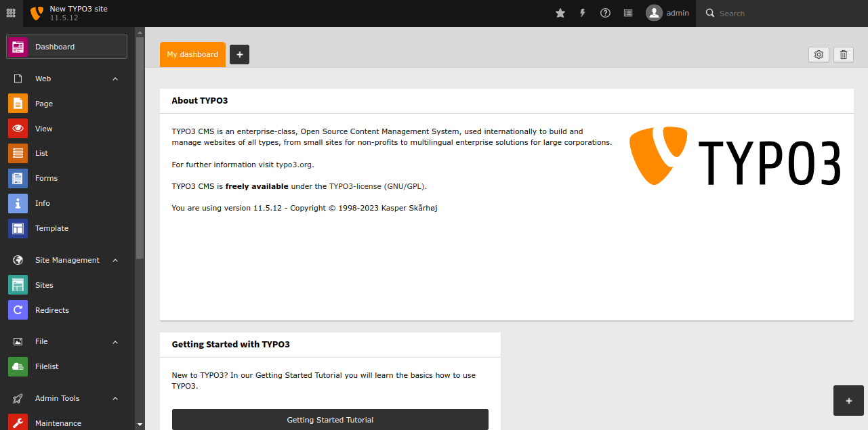The height and width of the screenshot is (430, 868).
Task: Open the Redirects module
Action: click(x=67, y=310)
